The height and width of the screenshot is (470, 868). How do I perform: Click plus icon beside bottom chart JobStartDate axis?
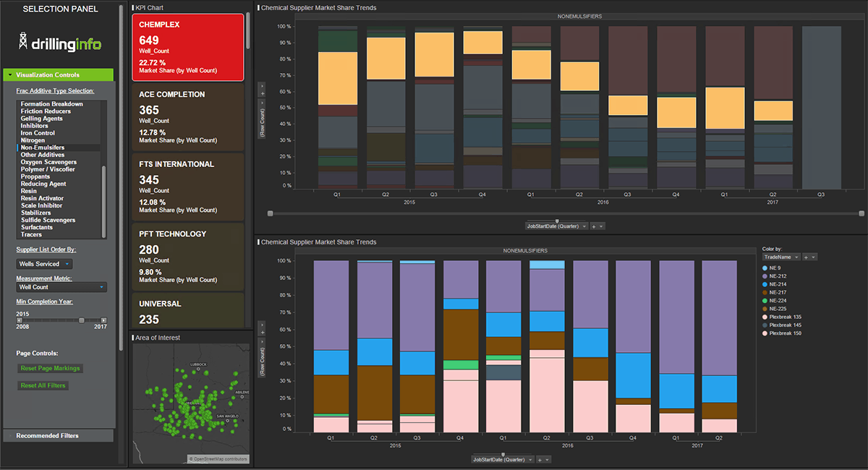tap(538, 459)
